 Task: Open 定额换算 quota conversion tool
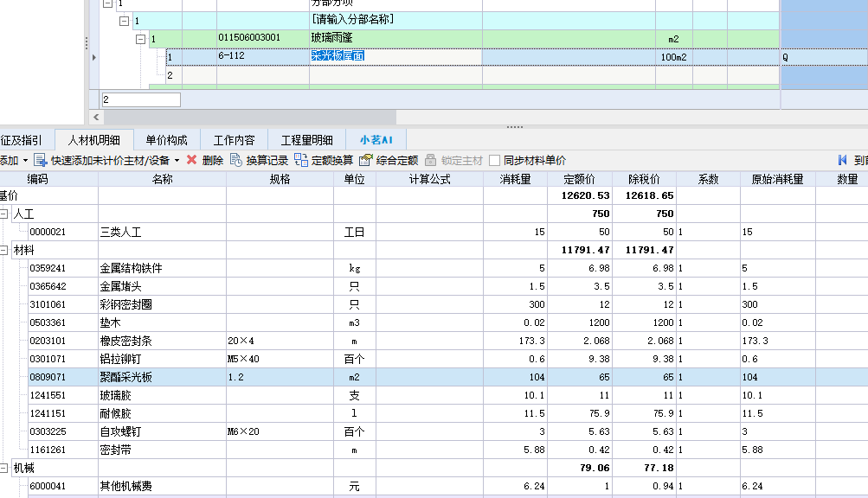[324, 161]
